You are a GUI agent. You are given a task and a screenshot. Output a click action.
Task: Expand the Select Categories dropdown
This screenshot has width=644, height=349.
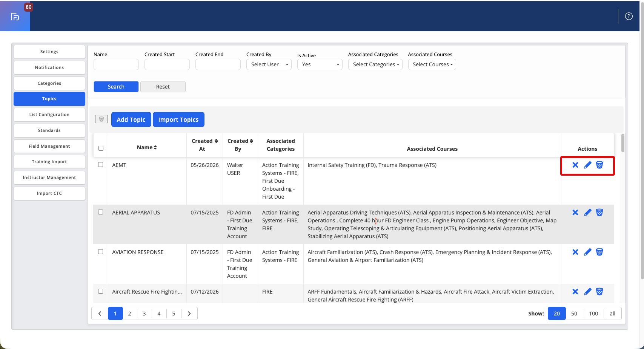[375, 64]
